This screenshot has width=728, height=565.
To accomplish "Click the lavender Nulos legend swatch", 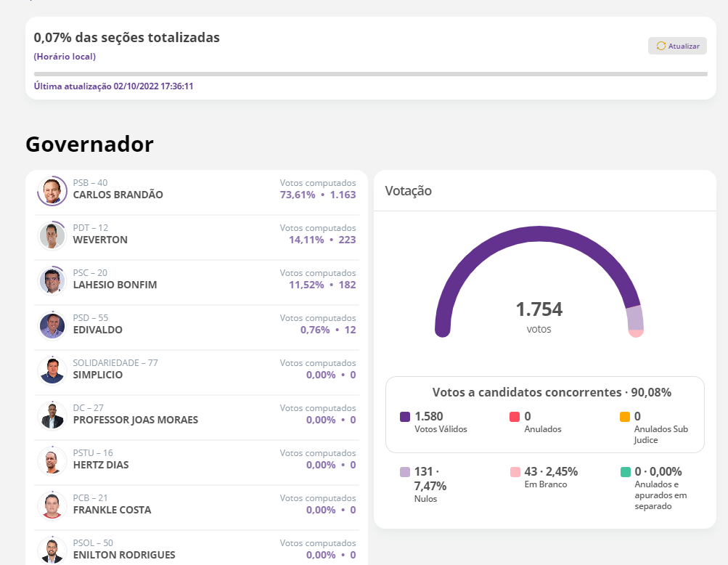I will [x=405, y=472].
